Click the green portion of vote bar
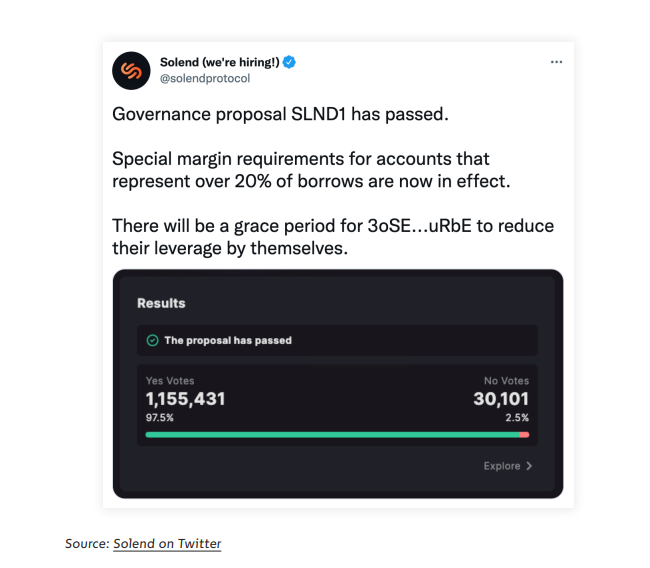This screenshot has width=650, height=568. point(330,435)
